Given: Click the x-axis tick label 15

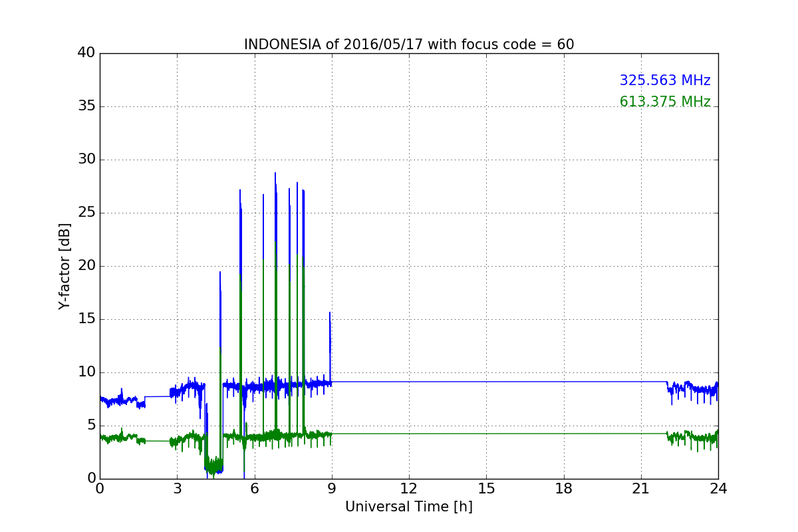Looking at the screenshot, I should [x=486, y=489].
